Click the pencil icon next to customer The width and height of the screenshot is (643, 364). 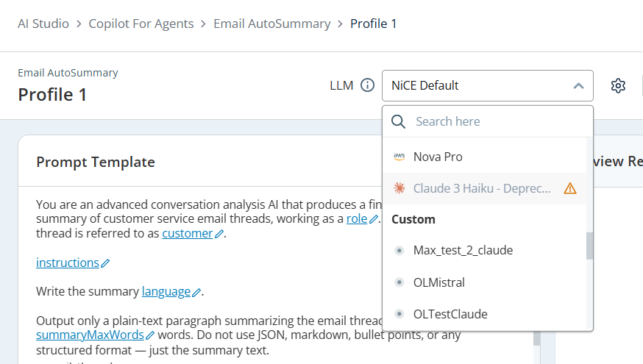[x=219, y=234]
